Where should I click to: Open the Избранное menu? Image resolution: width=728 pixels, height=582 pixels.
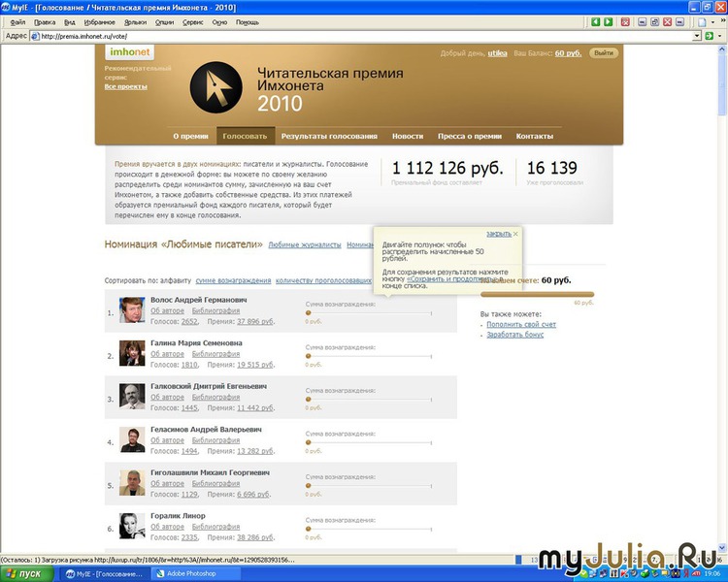[99, 22]
